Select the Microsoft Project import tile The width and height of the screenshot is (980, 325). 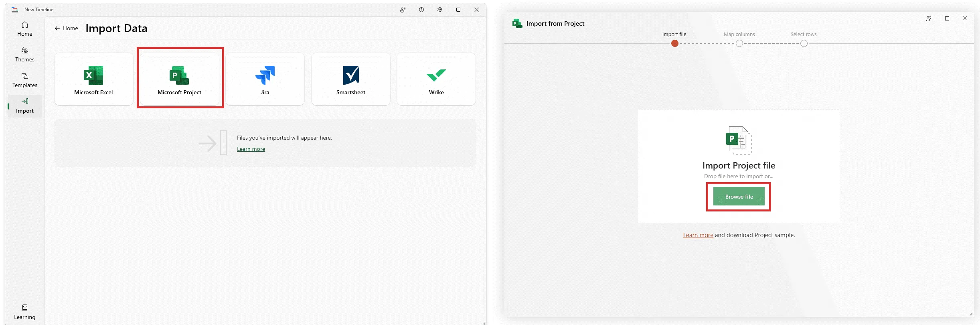(179, 79)
